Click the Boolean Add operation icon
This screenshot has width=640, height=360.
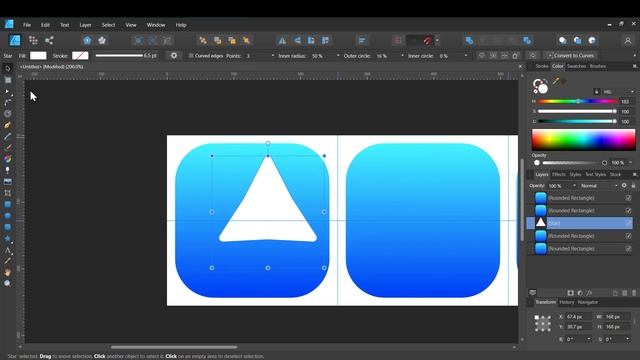469,40
